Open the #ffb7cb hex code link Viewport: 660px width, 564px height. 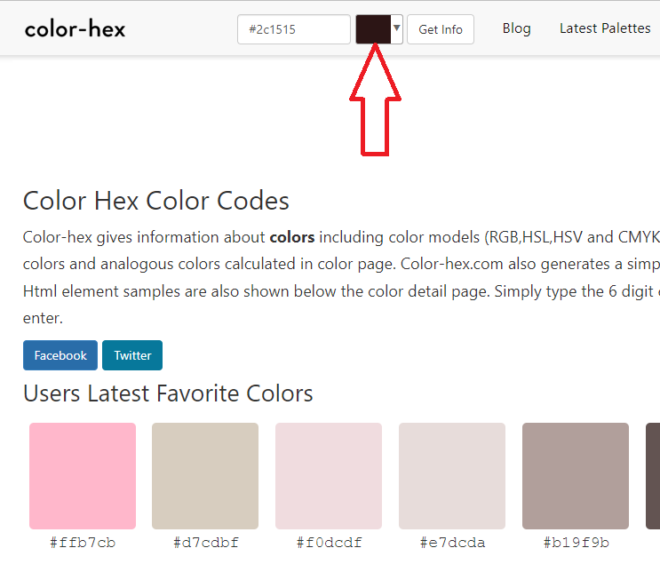[x=82, y=543]
